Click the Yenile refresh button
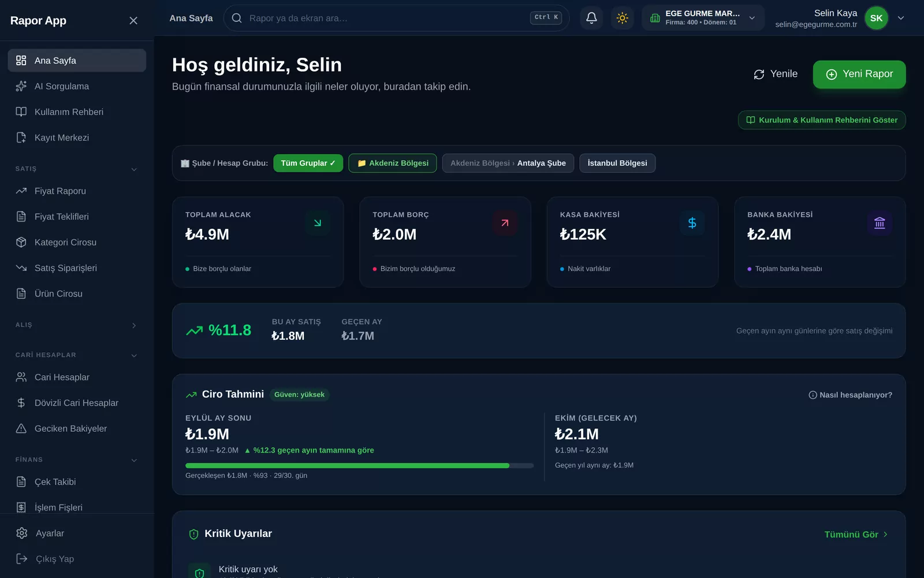Viewport: 924px width, 578px height. click(x=776, y=74)
